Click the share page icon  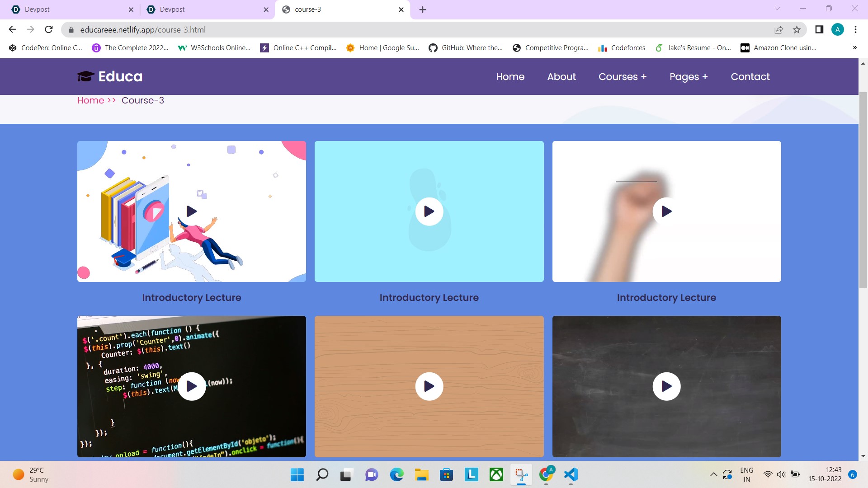pos(778,30)
